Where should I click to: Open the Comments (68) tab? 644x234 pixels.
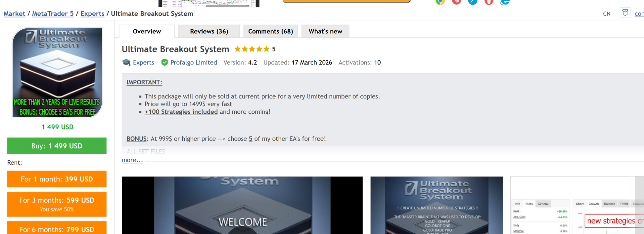270,31
